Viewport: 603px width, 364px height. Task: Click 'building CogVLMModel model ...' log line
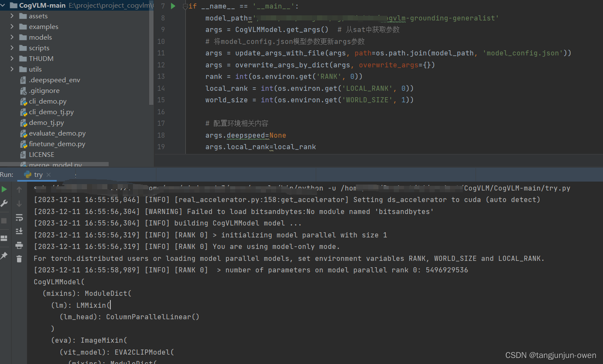point(168,223)
